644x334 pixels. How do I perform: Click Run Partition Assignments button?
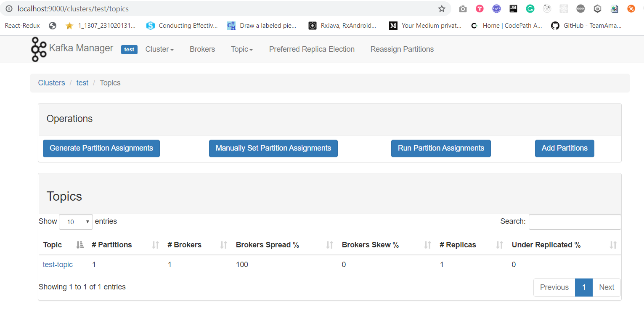click(441, 148)
